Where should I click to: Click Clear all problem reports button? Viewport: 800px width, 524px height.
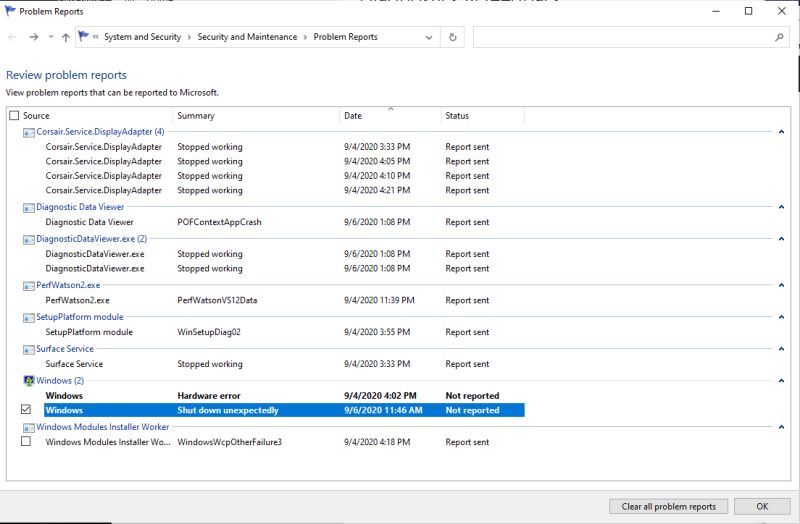tap(668, 506)
